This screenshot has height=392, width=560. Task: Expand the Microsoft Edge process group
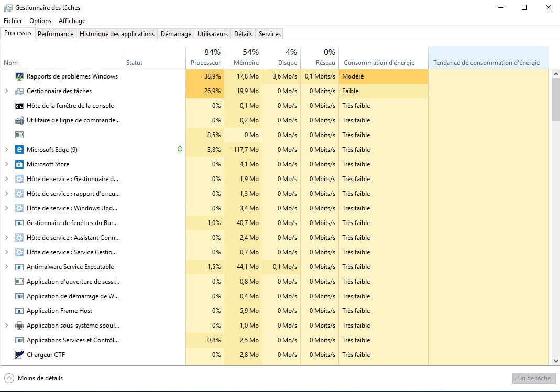[7, 150]
